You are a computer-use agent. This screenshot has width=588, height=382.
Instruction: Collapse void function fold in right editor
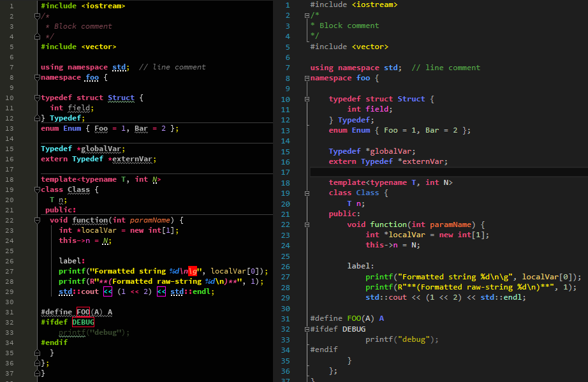point(307,225)
